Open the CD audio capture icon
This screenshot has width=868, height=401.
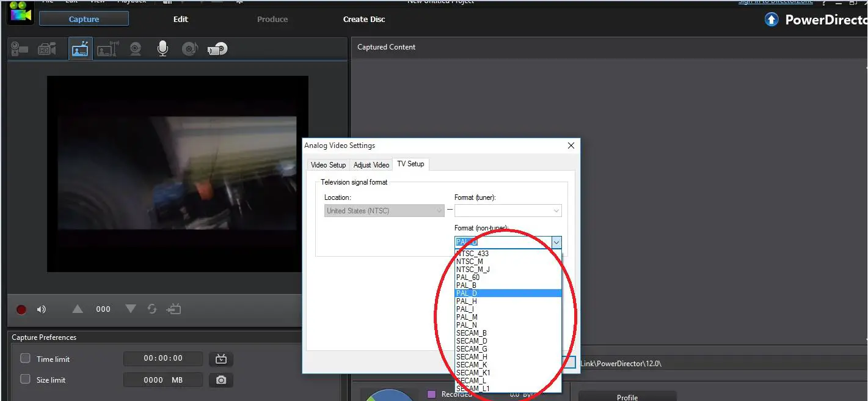click(190, 48)
